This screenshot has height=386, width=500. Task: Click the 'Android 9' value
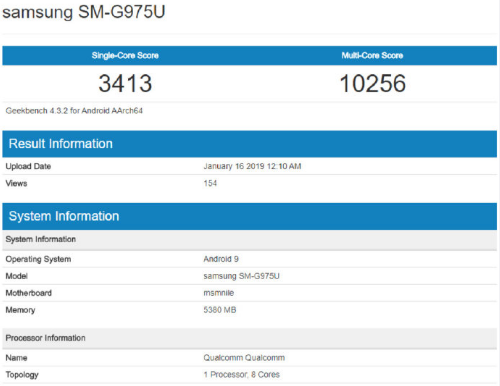pyautogui.click(x=221, y=259)
